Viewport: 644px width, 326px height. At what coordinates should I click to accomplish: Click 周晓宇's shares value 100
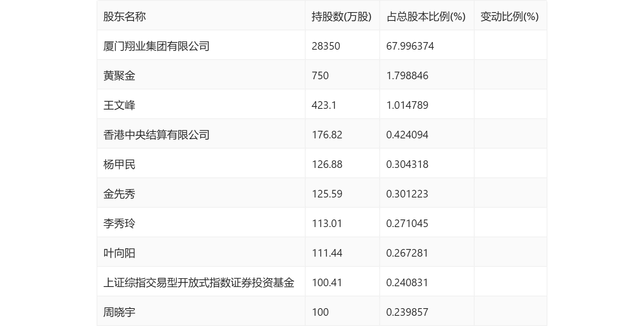point(320,312)
